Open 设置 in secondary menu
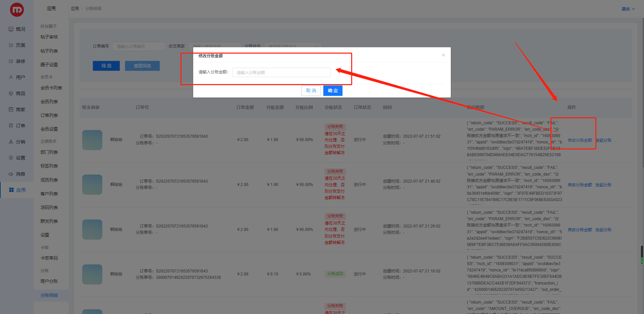Viewport: 644px width, 314px height. pyautogui.click(x=45, y=235)
